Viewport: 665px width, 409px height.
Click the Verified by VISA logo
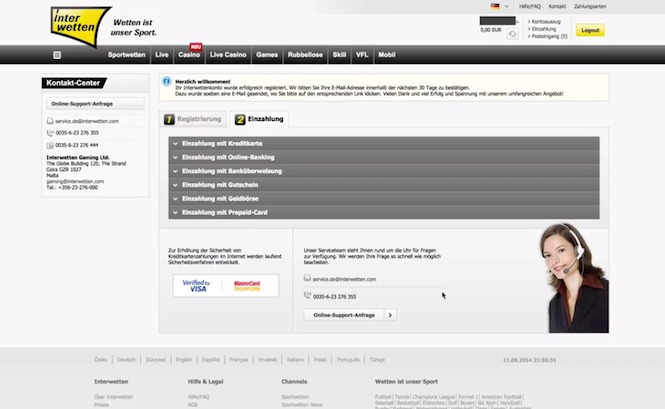click(198, 286)
